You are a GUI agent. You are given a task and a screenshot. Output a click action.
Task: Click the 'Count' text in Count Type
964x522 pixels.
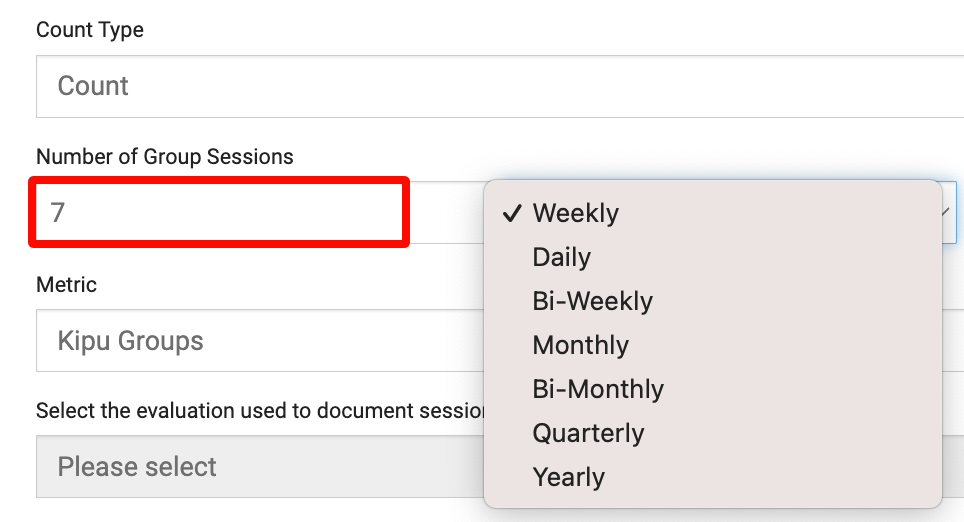click(93, 86)
